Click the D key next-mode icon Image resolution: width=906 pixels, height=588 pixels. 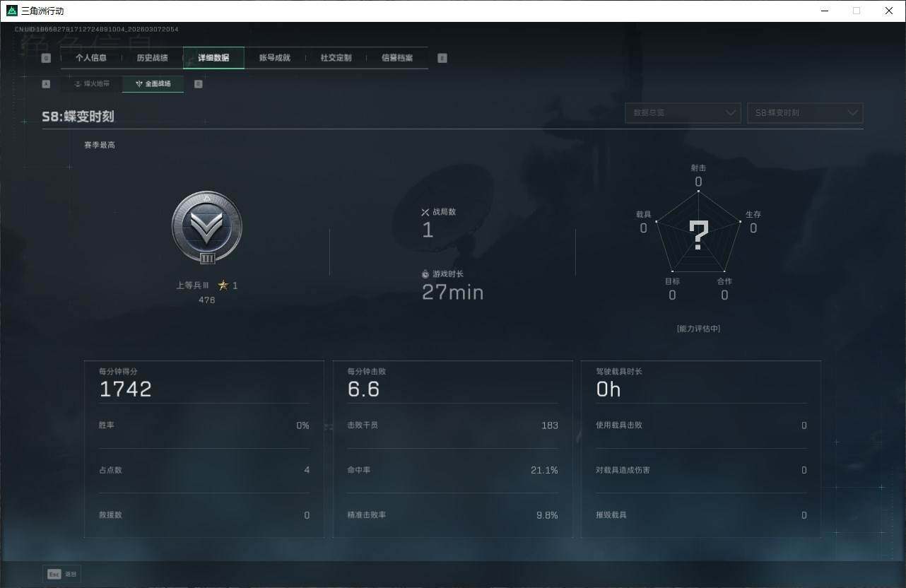(198, 83)
